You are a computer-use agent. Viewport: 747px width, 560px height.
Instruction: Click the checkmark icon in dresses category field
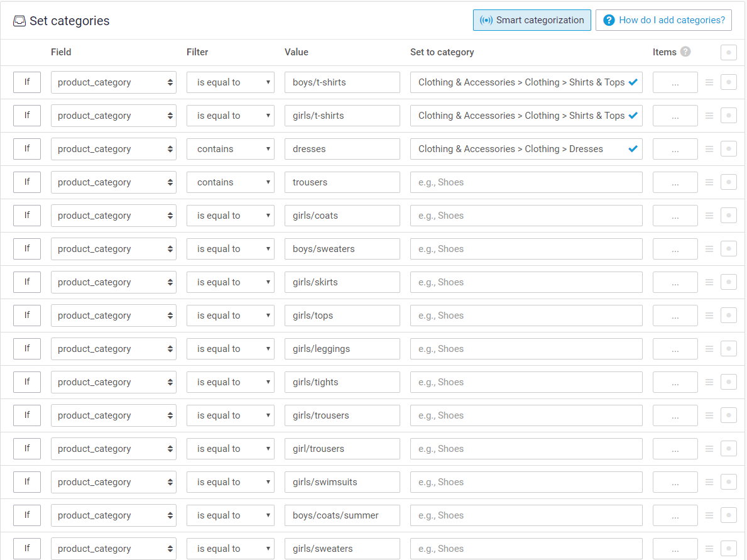[x=633, y=149]
